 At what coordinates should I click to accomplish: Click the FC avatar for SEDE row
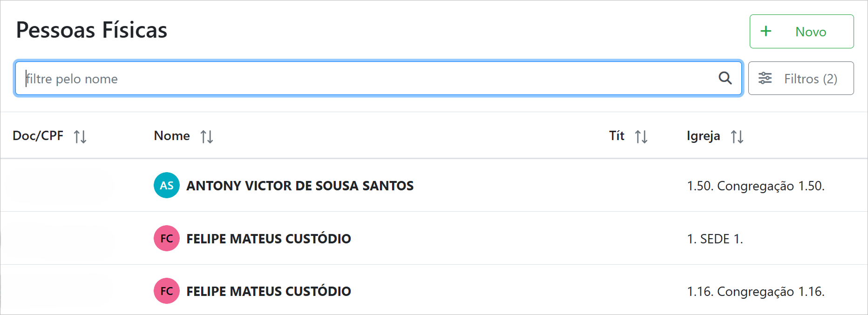click(167, 238)
